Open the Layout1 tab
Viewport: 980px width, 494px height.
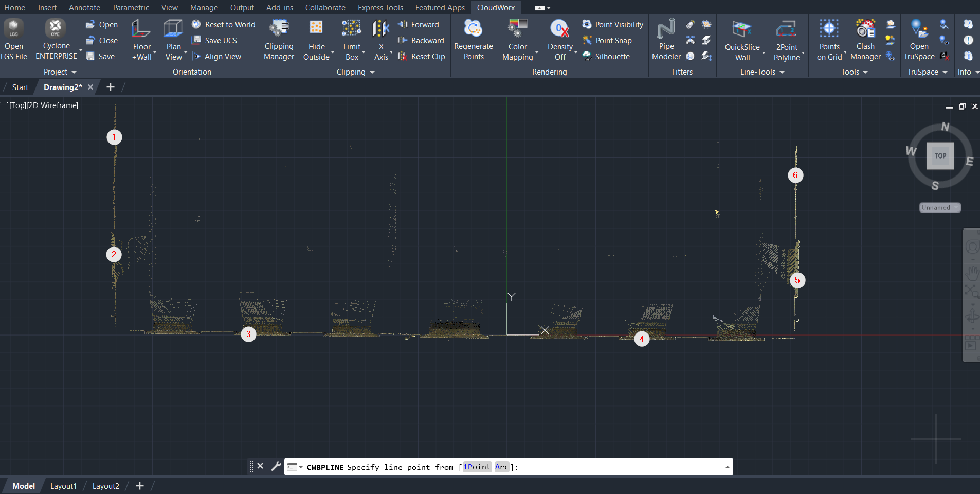tap(63, 486)
